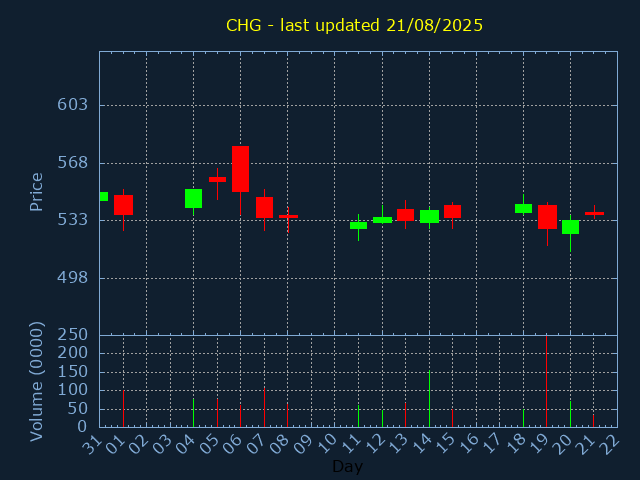Click the 498 price axis label

click(x=72, y=278)
